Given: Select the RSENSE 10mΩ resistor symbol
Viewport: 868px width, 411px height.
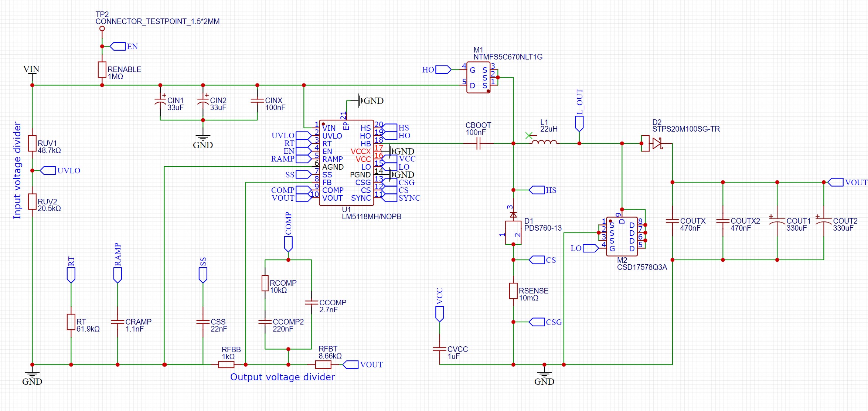Looking at the screenshot, I should pos(513,291).
